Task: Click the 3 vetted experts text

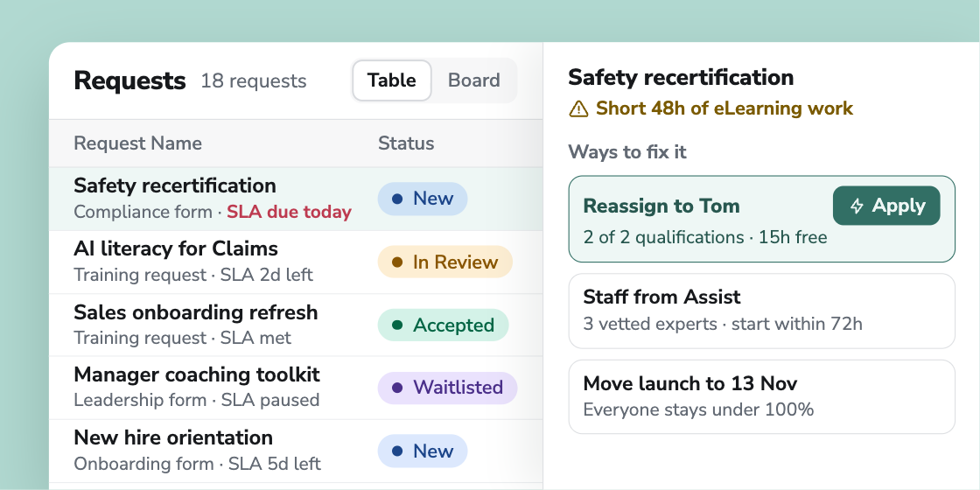Action: (x=650, y=324)
